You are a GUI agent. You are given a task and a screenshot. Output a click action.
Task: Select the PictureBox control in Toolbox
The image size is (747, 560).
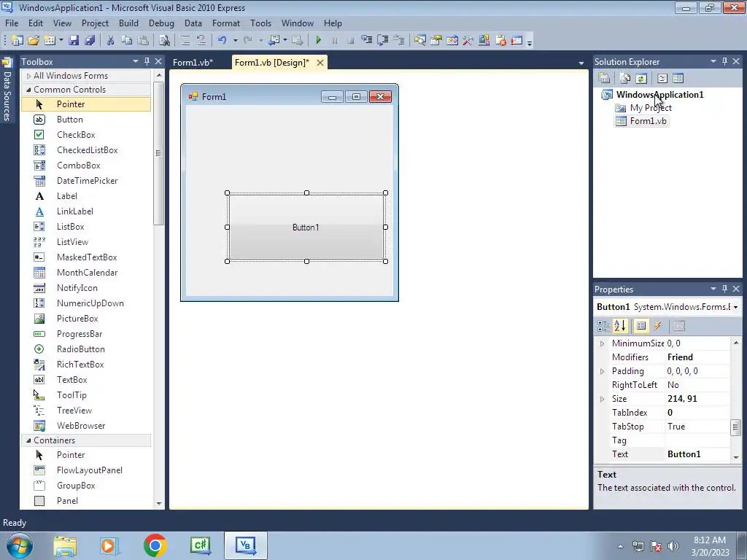click(x=86, y=319)
